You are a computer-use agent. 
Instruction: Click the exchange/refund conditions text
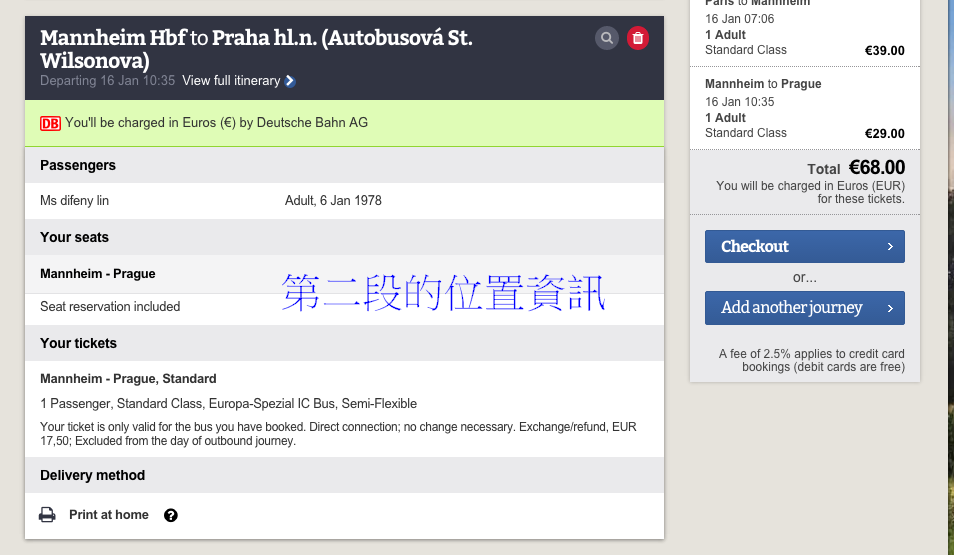(338, 434)
